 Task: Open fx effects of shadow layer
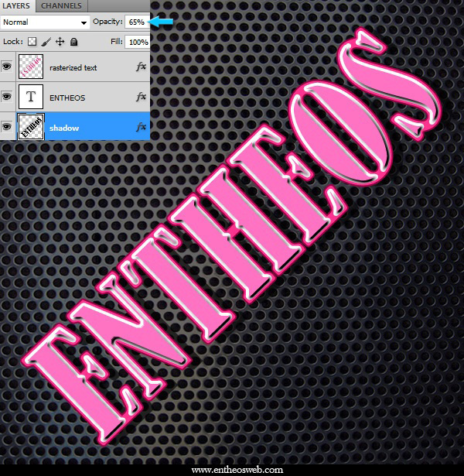pyautogui.click(x=142, y=127)
